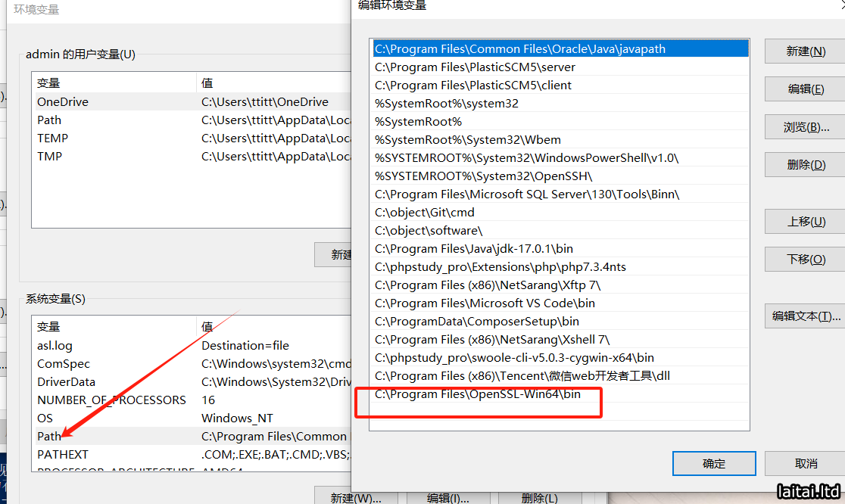Image resolution: width=845 pixels, height=504 pixels.
Task: Select the Git\cmd path entry
Action: (425, 213)
